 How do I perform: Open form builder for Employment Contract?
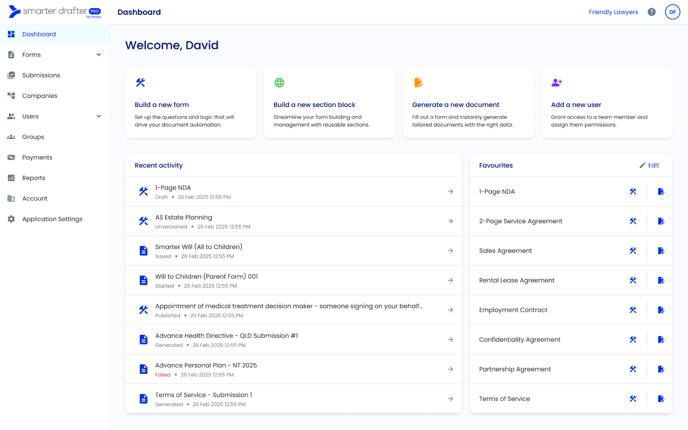[x=633, y=310]
